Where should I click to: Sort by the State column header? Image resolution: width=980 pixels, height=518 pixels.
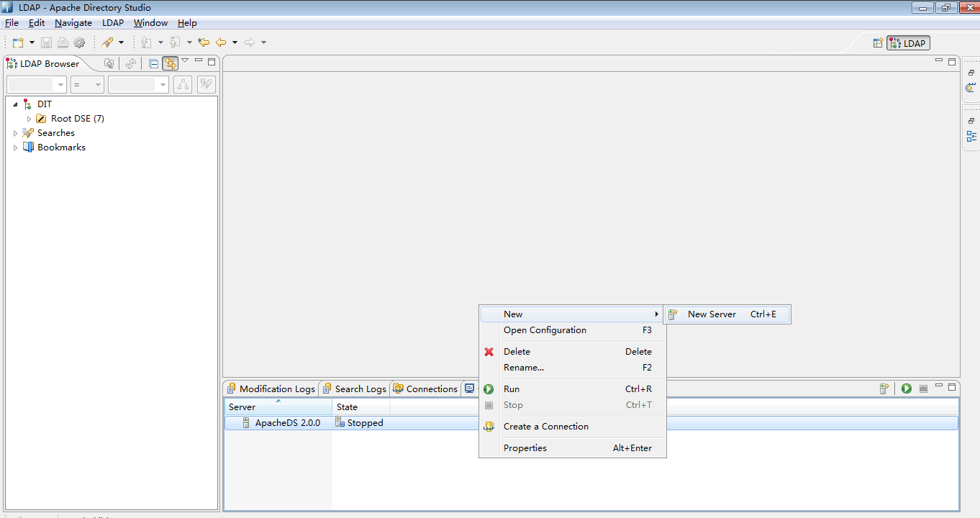(360, 407)
